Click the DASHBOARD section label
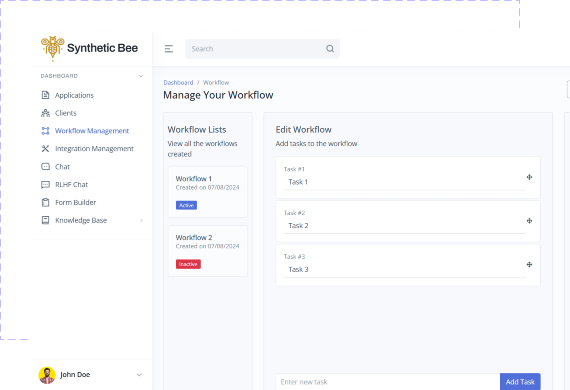This screenshot has width=570, height=390. (59, 76)
